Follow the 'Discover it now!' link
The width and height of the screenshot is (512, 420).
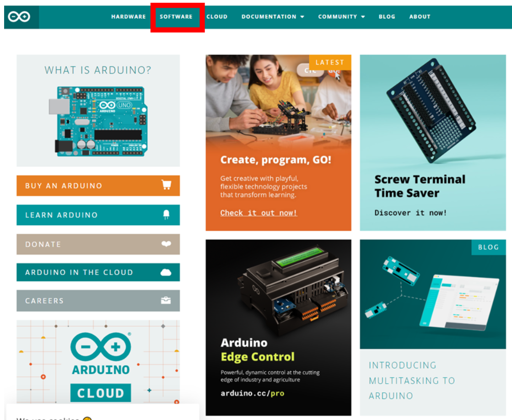[x=410, y=213]
